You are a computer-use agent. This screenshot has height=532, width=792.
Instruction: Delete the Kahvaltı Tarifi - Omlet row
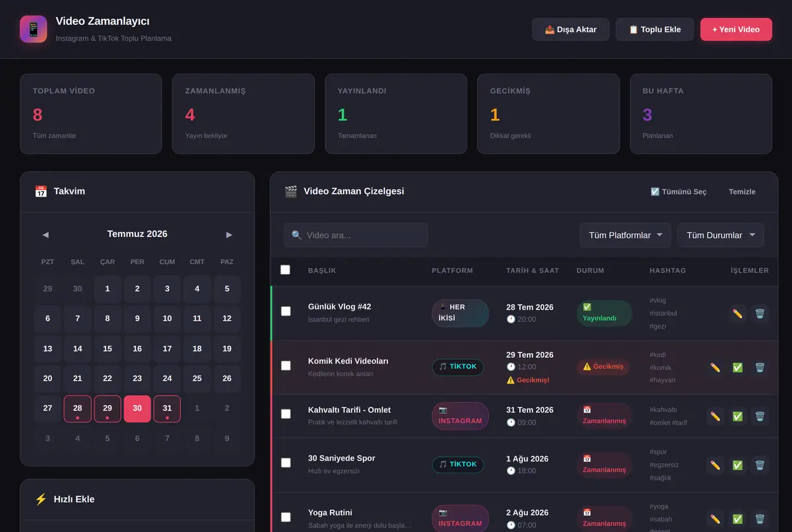coord(760,416)
